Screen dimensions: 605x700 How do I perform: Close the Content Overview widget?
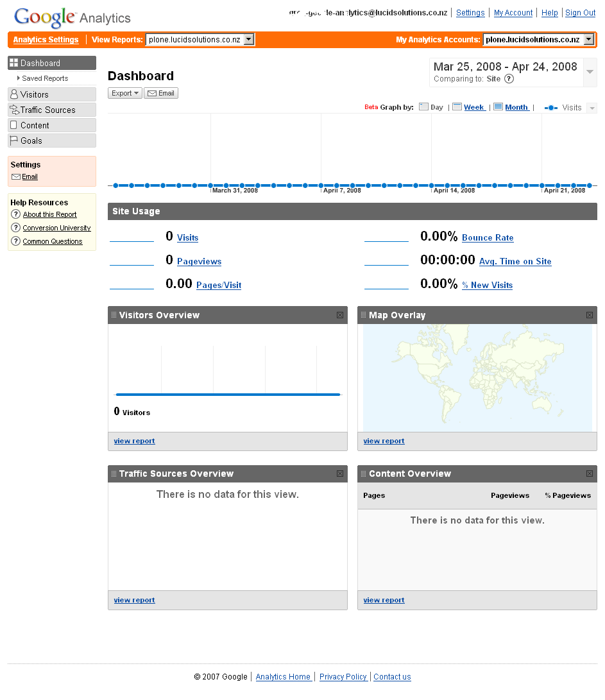[590, 474]
